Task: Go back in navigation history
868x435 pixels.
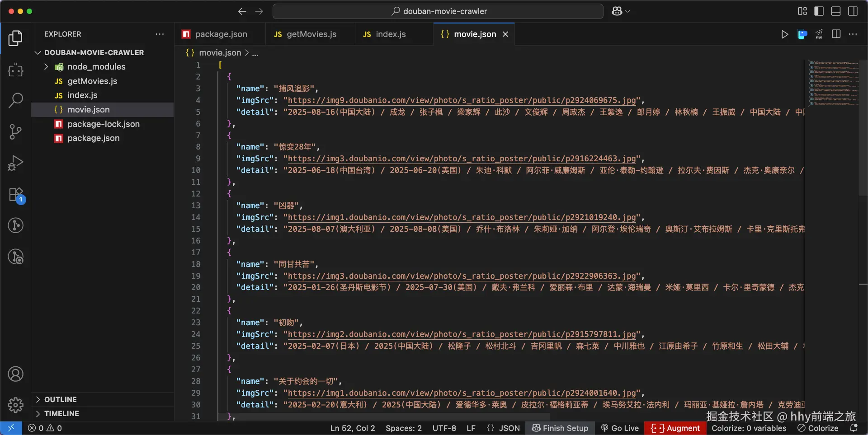Action: tap(242, 11)
